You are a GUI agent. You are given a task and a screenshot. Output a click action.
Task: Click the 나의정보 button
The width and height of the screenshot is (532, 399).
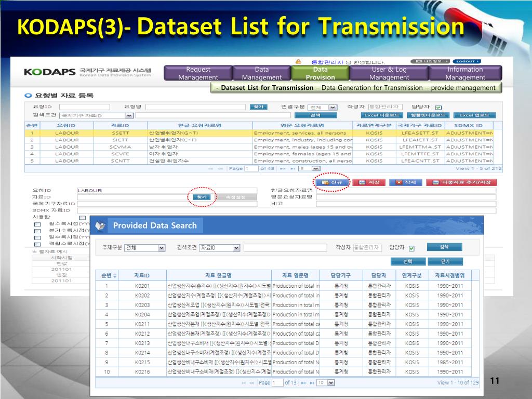coord(430,61)
